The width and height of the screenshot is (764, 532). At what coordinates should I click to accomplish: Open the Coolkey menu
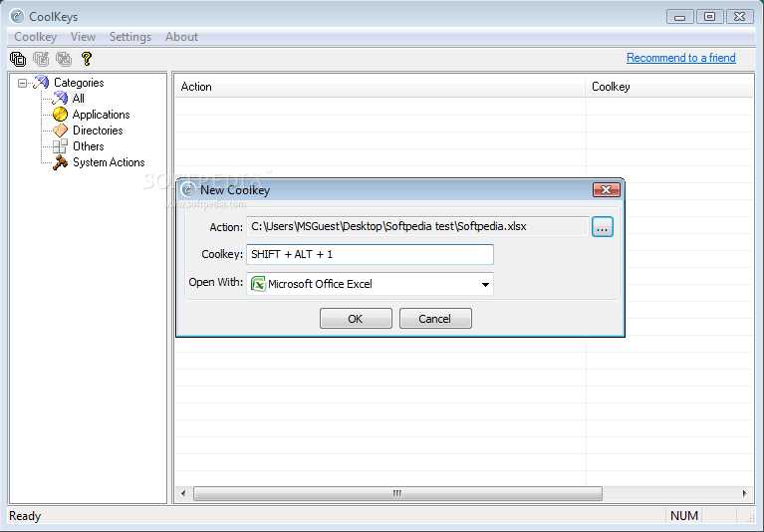click(x=36, y=37)
